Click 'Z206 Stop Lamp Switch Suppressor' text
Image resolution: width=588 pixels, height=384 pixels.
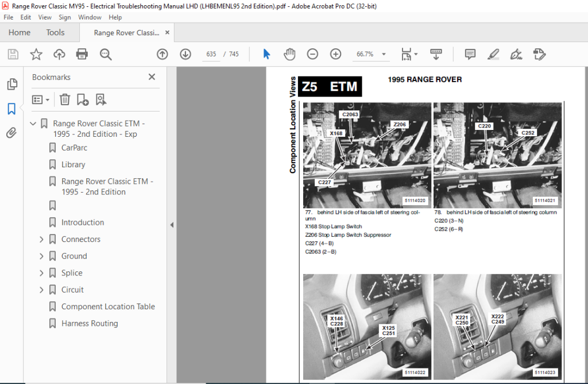tap(348, 235)
